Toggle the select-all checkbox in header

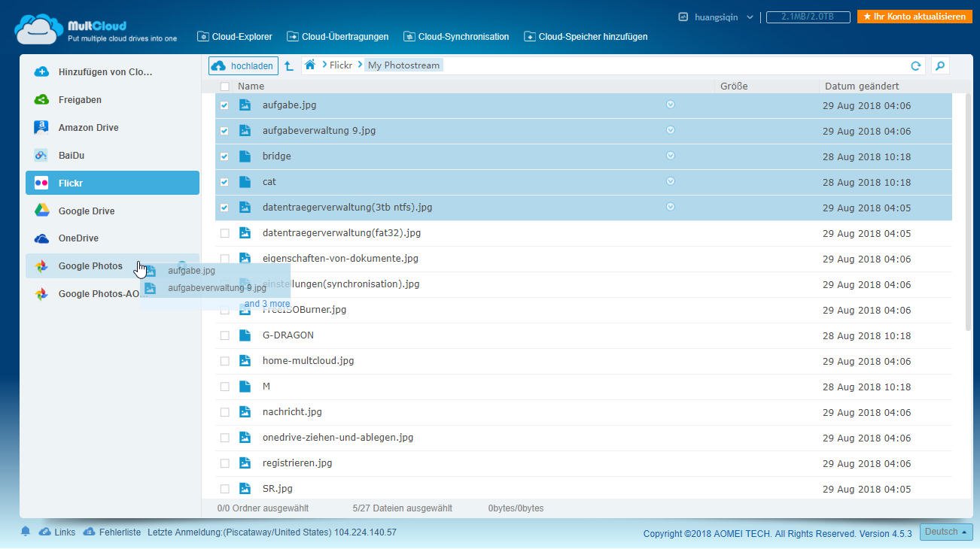(x=224, y=86)
